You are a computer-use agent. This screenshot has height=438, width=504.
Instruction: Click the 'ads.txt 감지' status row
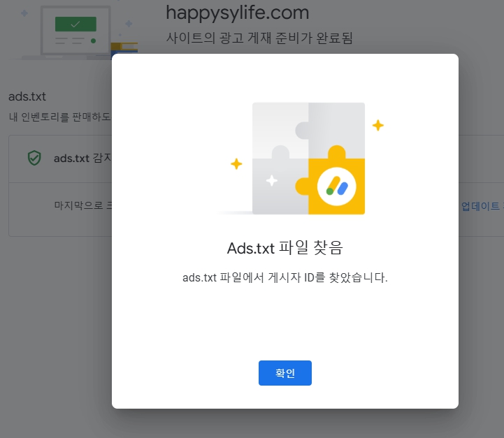[x=60, y=159]
